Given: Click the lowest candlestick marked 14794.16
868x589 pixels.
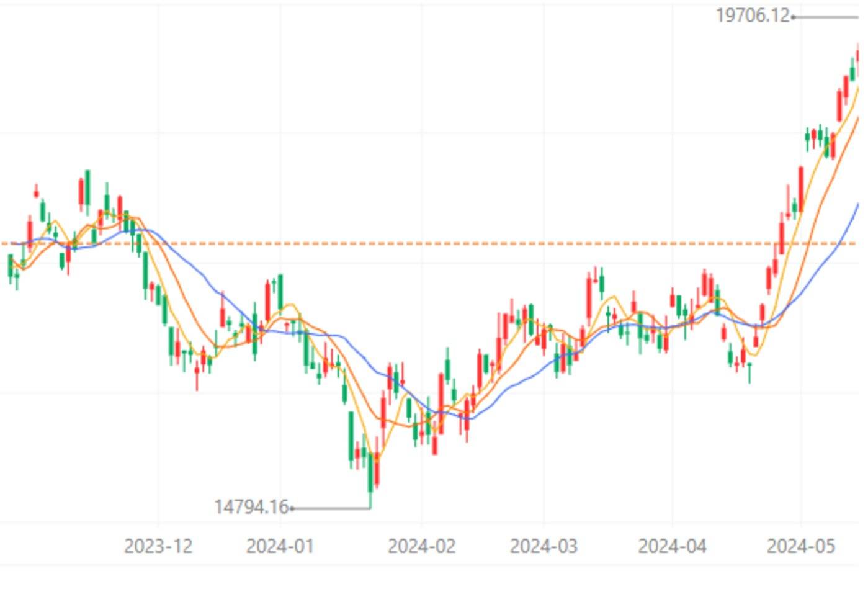Looking at the screenshot, I should pos(370,472).
